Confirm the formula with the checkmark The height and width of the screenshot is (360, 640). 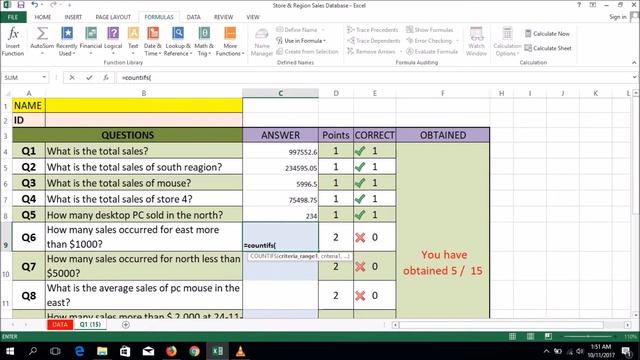click(x=89, y=78)
